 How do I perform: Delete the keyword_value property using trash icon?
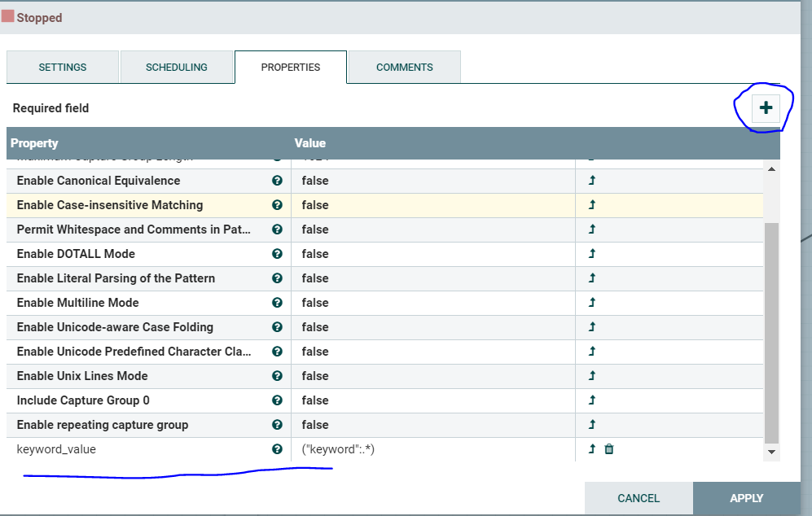tap(608, 448)
